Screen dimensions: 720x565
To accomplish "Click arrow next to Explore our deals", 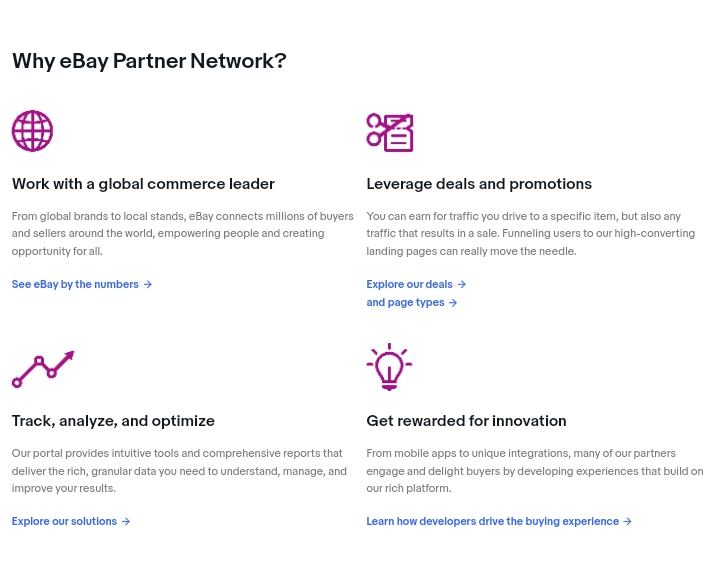I will [461, 285].
